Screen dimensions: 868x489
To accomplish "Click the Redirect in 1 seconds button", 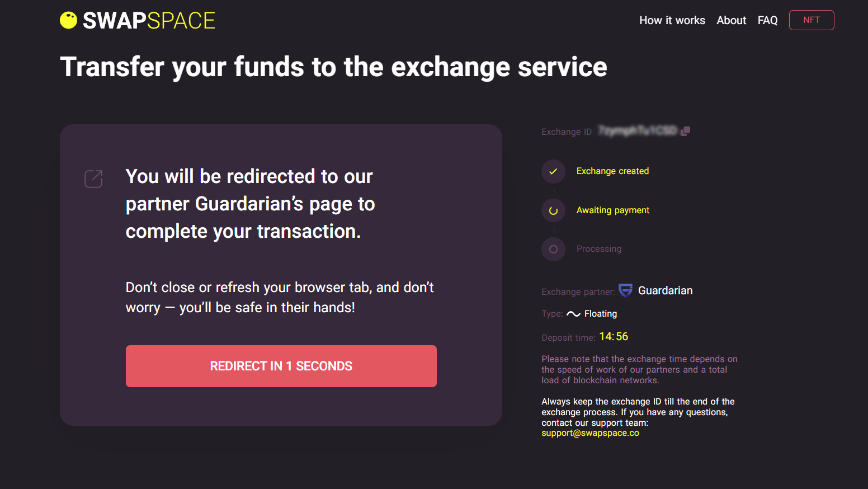I will (x=281, y=366).
